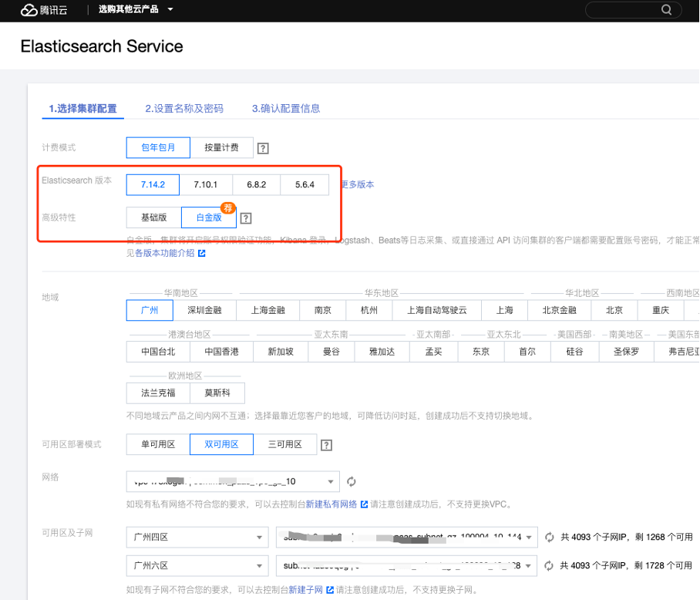Open the 更多版本 link
This screenshot has height=600, width=700.
(357, 184)
